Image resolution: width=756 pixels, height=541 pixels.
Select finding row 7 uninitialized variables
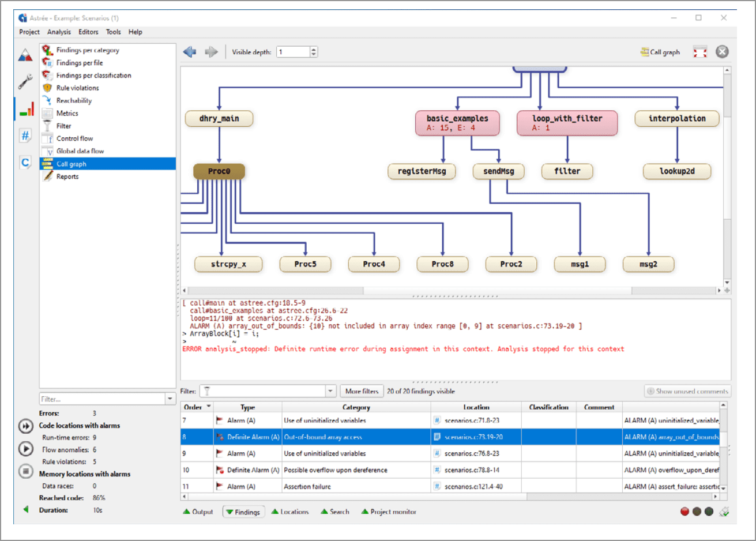tap(450, 420)
